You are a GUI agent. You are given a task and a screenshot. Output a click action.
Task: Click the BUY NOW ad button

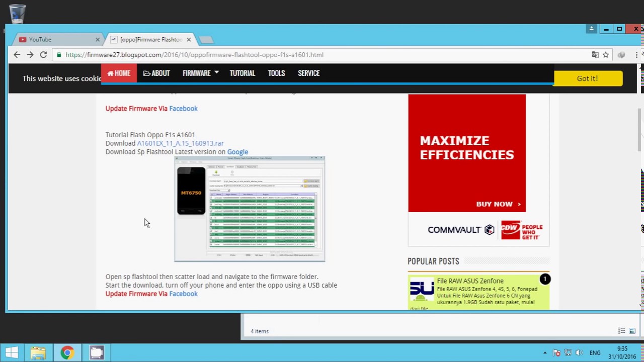499,204
